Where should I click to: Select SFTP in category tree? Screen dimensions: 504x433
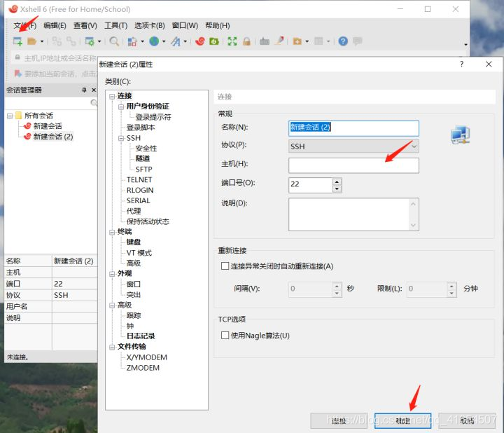click(143, 170)
